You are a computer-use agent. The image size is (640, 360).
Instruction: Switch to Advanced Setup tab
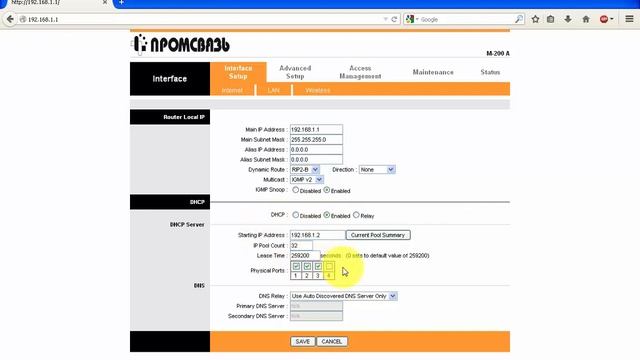[295, 72]
